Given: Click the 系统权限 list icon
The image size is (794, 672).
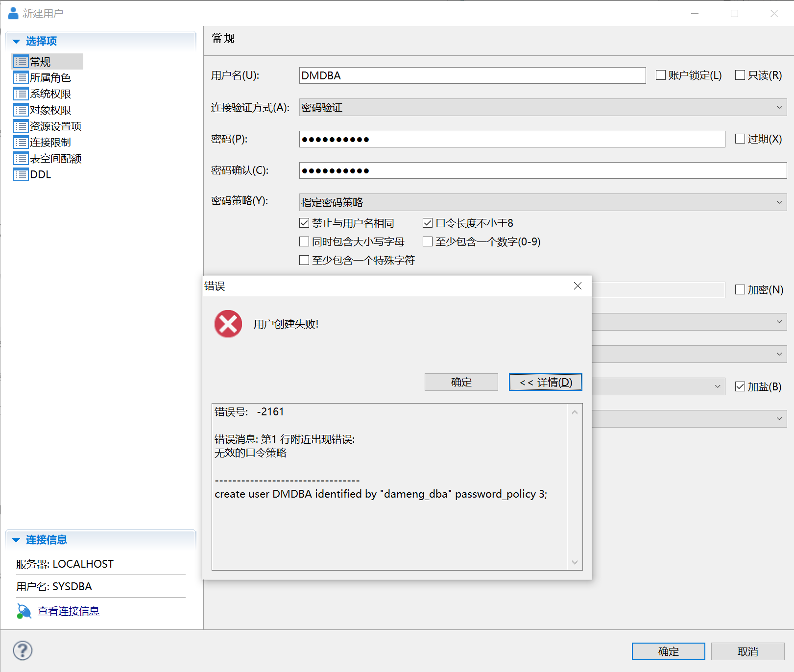Looking at the screenshot, I should pyautogui.click(x=21, y=94).
